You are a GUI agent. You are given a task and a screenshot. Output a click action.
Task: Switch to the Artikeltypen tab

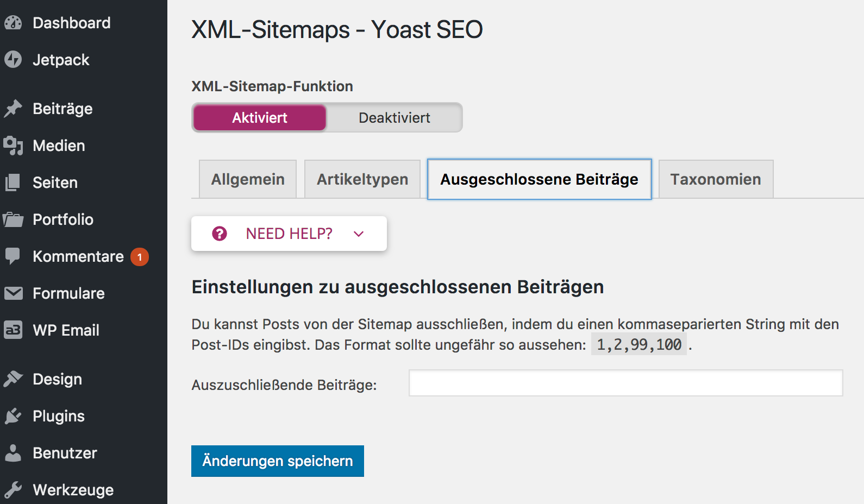pyautogui.click(x=362, y=179)
